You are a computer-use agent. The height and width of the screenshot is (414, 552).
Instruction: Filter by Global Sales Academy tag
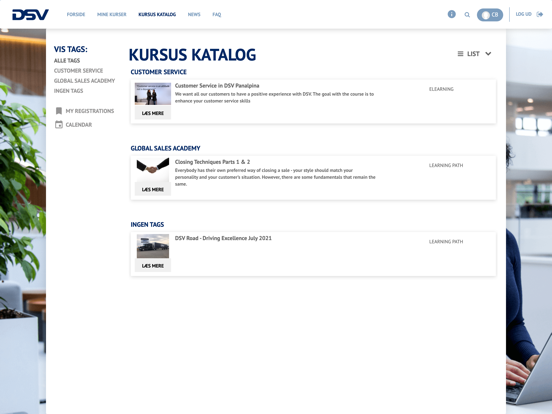click(x=84, y=81)
